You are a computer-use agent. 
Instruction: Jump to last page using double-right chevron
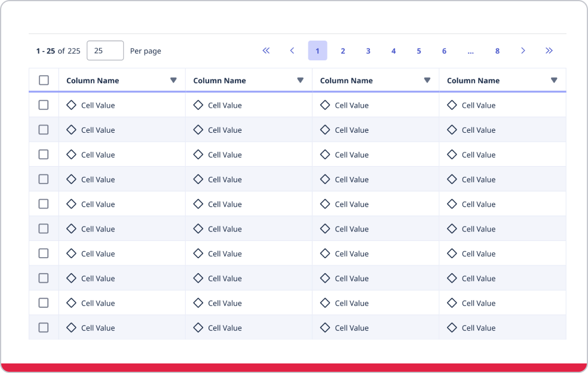[x=549, y=51]
